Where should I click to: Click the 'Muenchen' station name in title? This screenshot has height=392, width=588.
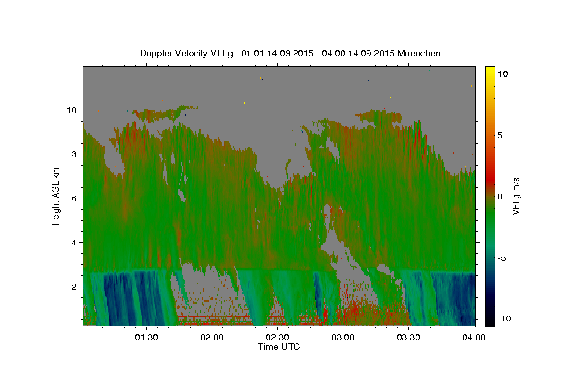pyautogui.click(x=419, y=53)
